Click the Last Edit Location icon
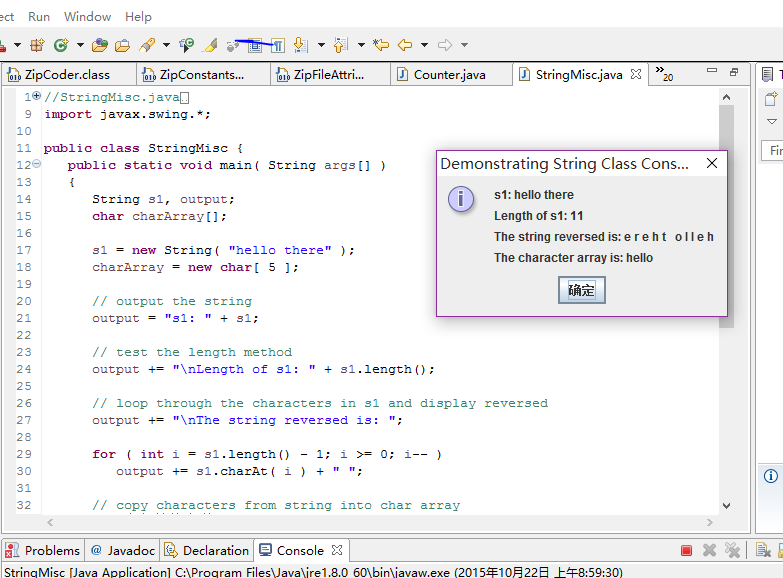 (x=381, y=45)
